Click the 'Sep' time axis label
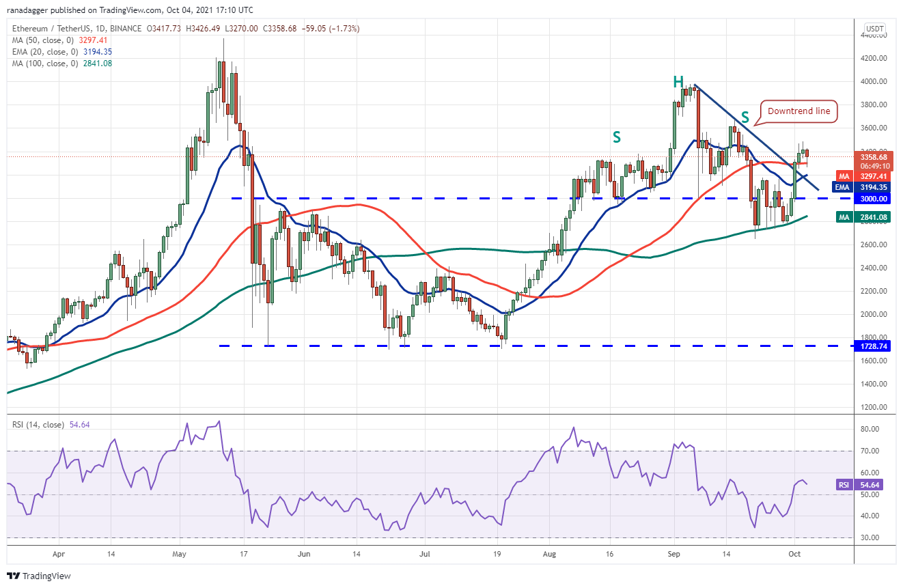 coord(673,555)
